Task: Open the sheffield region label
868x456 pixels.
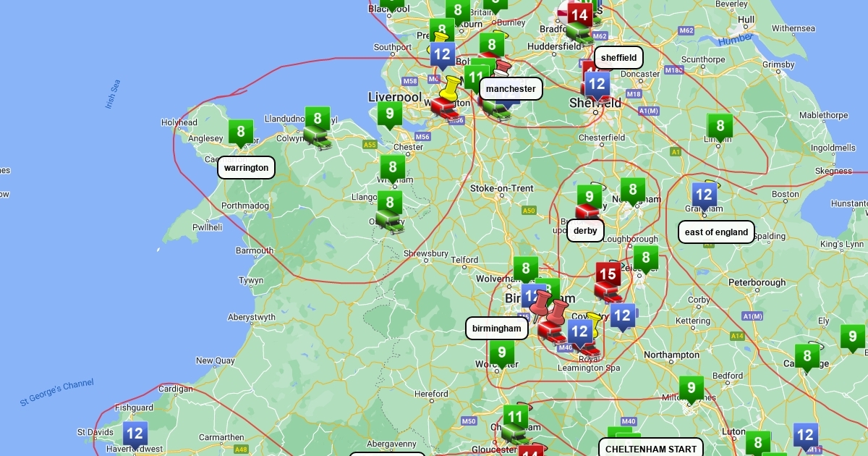Action: click(x=618, y=58)
